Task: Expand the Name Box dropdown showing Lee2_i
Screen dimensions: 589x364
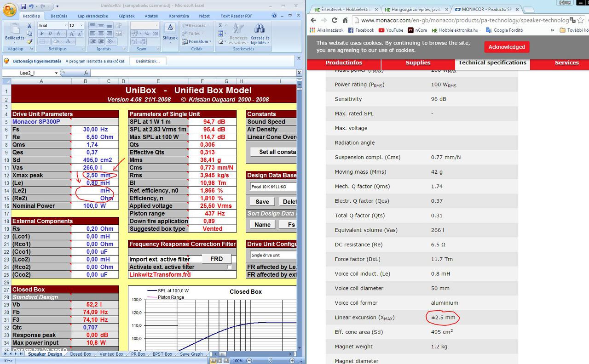Action: pos(56,73)
